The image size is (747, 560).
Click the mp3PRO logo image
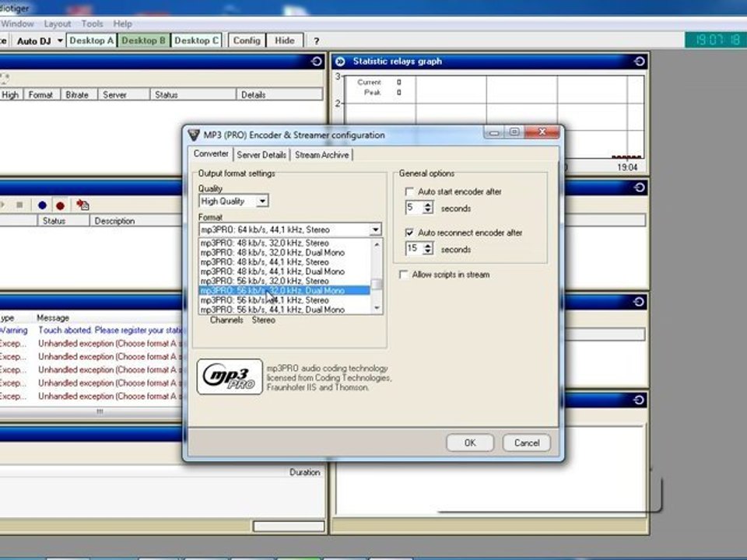(x=230, y=376)
